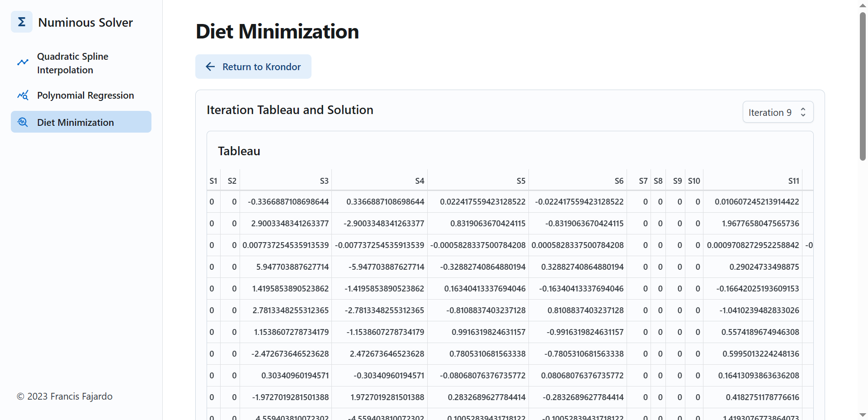Click the Numinous Solver title
Image resolution: width=868 pixels, height=420 pixels.
pyautogui.click(x=85, y=22)
